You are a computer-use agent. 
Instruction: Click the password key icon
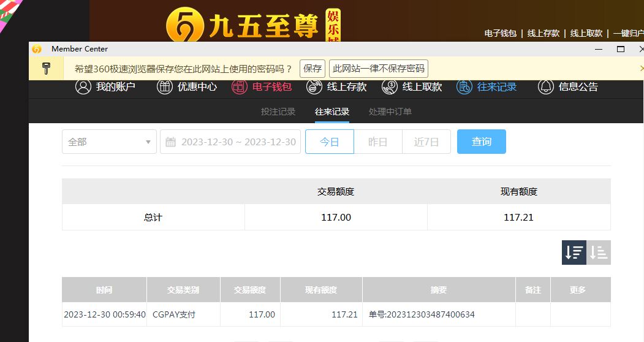click(46, 68)
